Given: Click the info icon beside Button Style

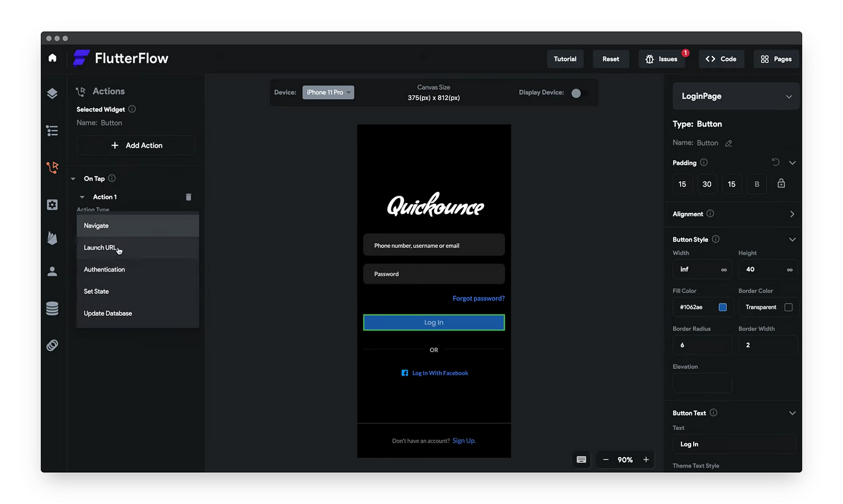Looking at the screenshot, I should [716, 239].
